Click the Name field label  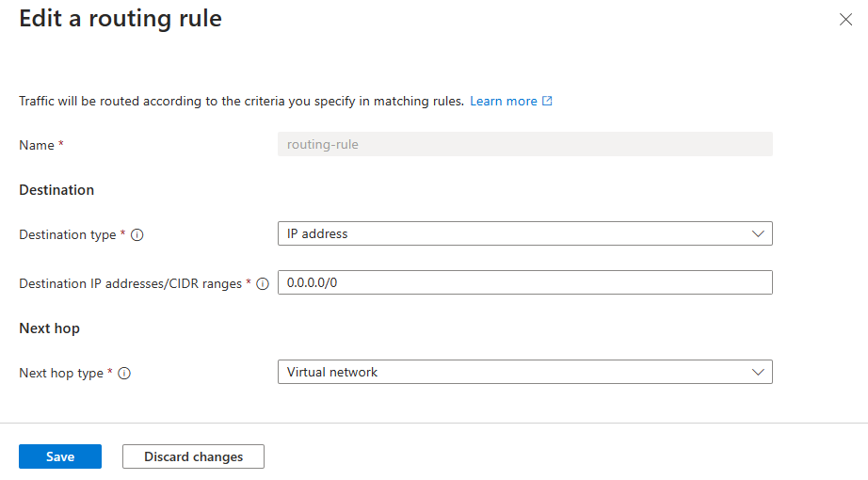[x=37, y=145]
